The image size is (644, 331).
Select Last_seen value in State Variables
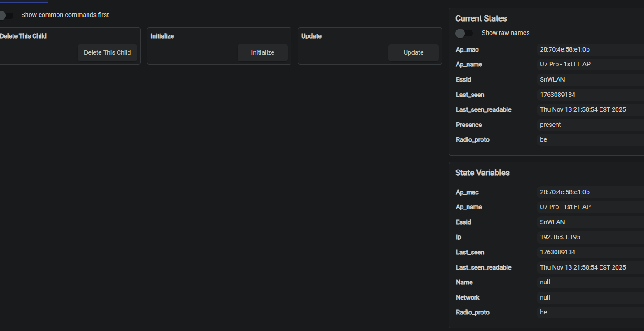click(557, 252)
